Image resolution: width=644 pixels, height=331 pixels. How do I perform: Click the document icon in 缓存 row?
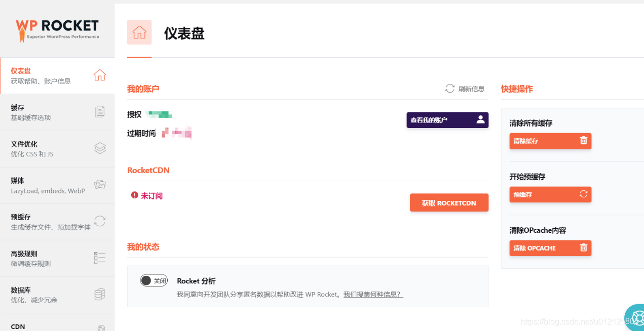pyautogui.click(x=100, y=111)
